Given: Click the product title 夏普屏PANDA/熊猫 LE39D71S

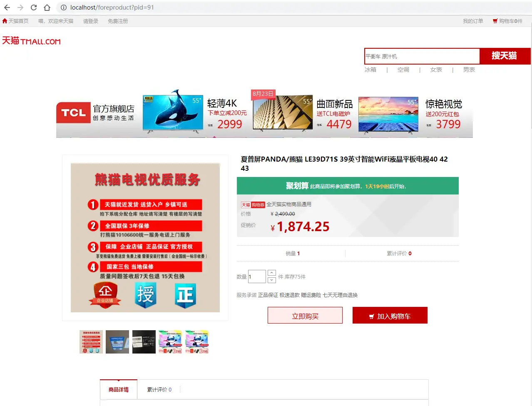Looking at the screenshot, I should click(x=344, y=164).
